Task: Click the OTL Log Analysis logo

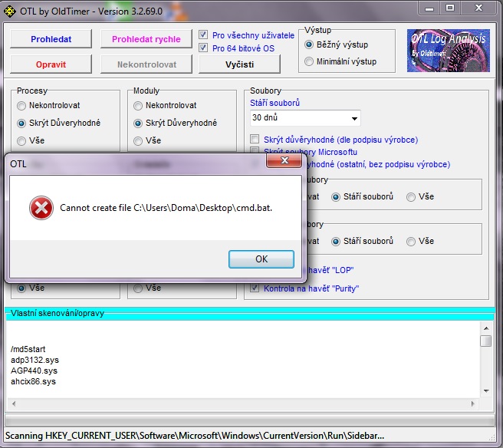Action: tap(448, 51)
